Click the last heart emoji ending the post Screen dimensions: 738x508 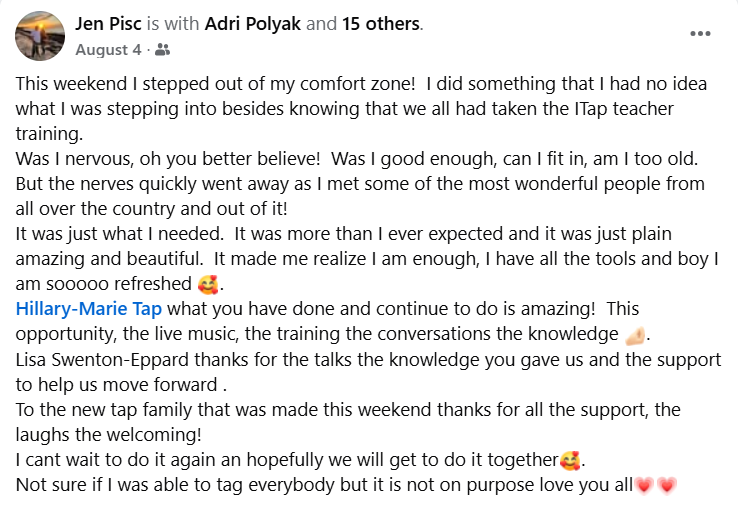(x=666, y=486)
